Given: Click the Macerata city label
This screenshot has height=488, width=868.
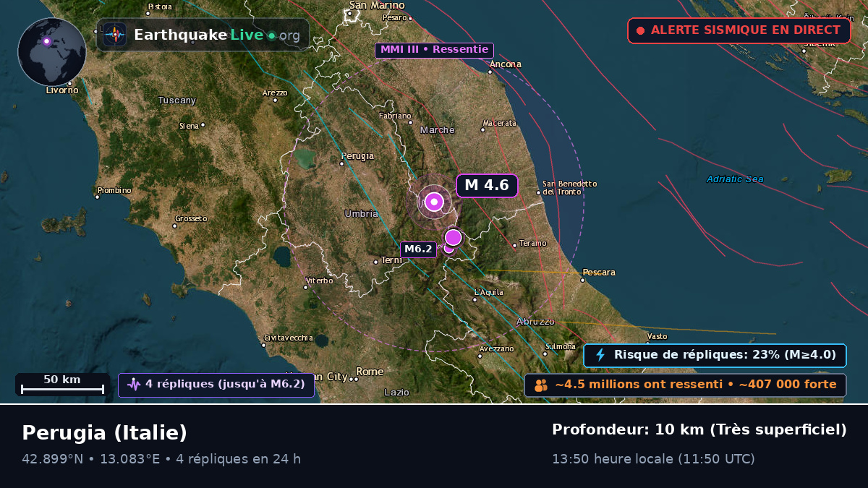Looking at the screenshot, I should click(x=500, y=123).
